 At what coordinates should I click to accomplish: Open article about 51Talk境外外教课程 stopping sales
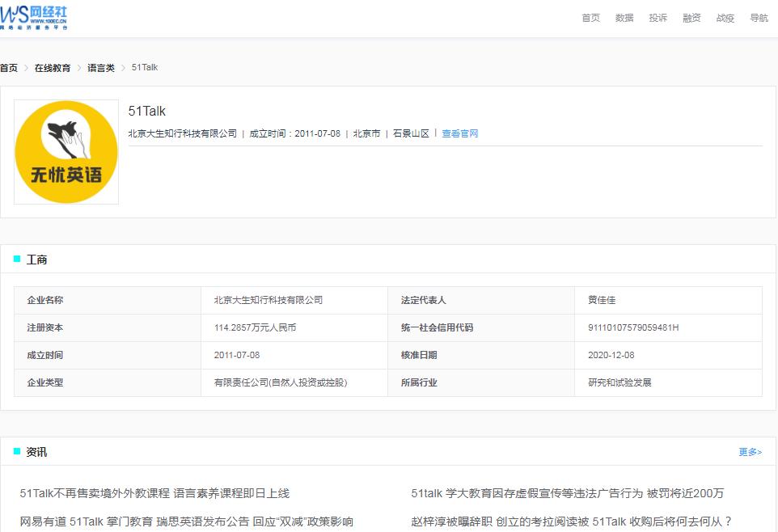pos(154,492)
